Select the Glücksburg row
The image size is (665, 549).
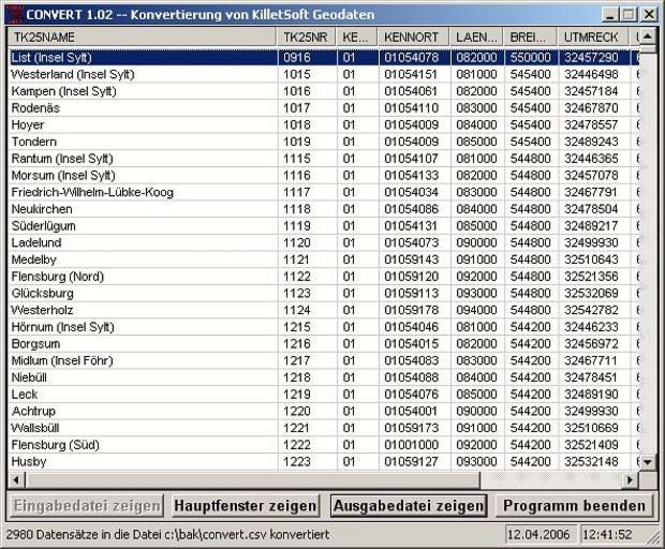[323, 293]
